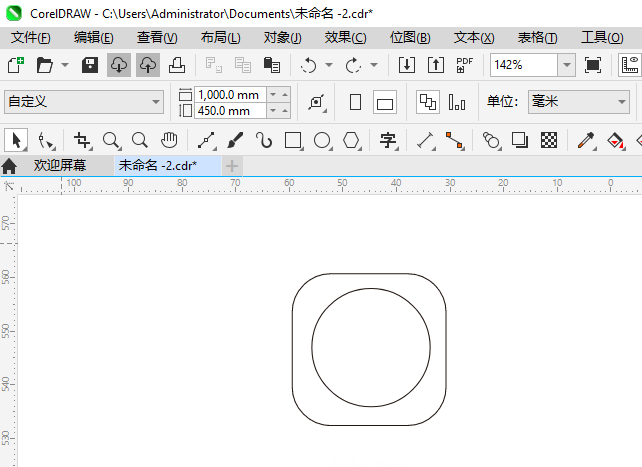Image resolution: width=642 pixels, height=467 pixels.
Task: Open the zoom level dropdown
Action: 567,65
